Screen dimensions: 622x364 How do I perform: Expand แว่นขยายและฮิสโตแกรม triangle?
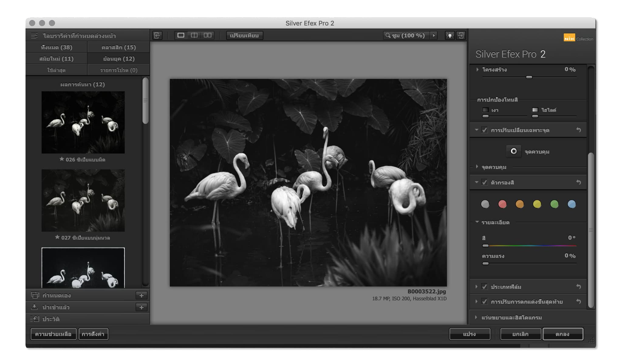tap(476, 317)
